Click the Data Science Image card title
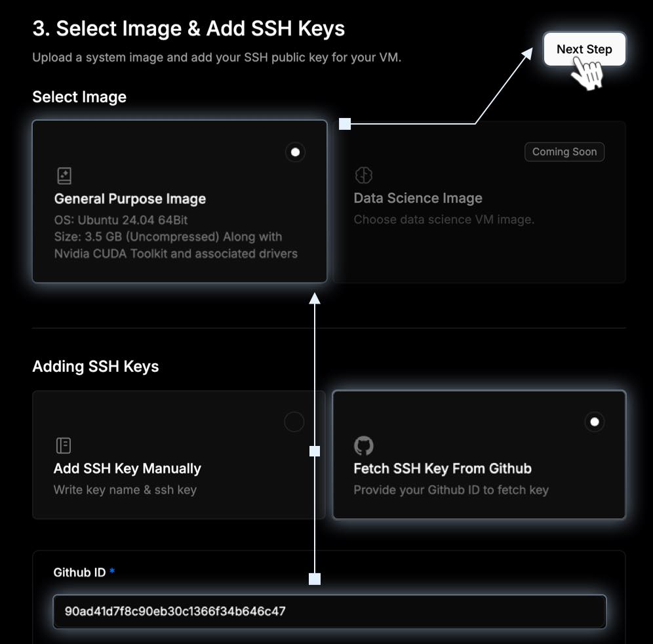 pos(418,198)
